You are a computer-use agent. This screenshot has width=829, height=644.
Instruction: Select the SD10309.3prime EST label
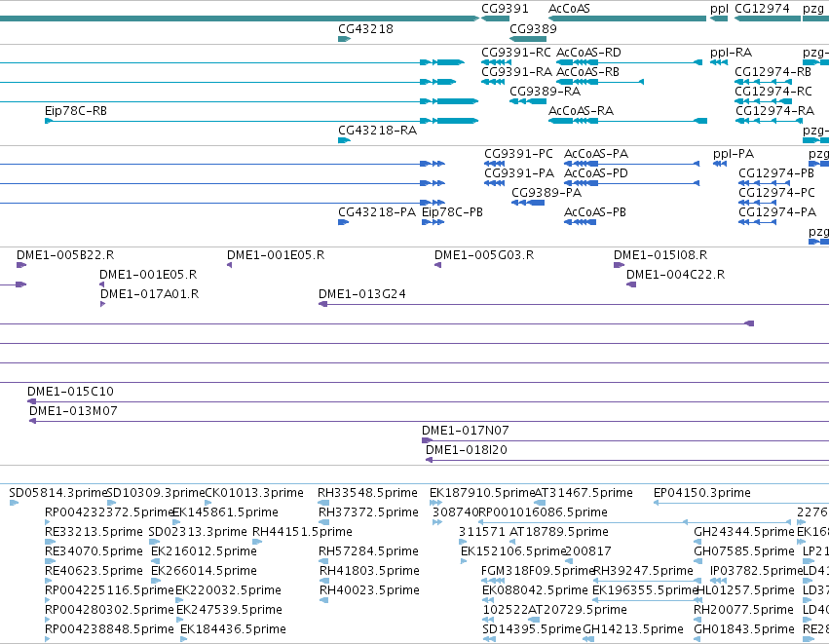pyautogui.click(x=156, y=493)
